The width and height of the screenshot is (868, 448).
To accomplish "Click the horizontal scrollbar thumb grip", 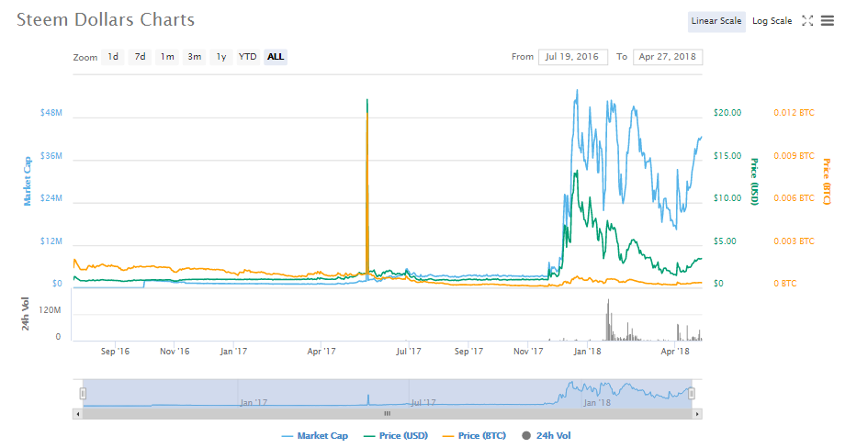I will (388, 414).
